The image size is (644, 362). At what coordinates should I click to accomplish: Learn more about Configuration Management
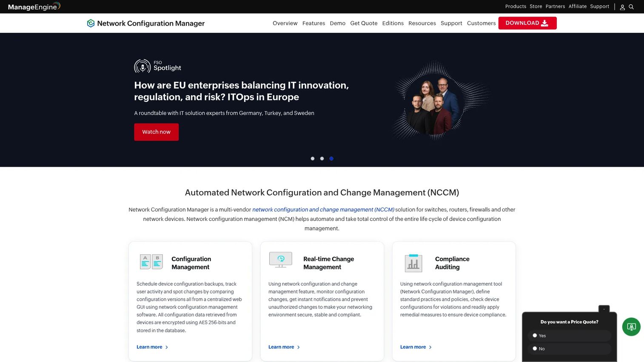(x=152, y=347)
